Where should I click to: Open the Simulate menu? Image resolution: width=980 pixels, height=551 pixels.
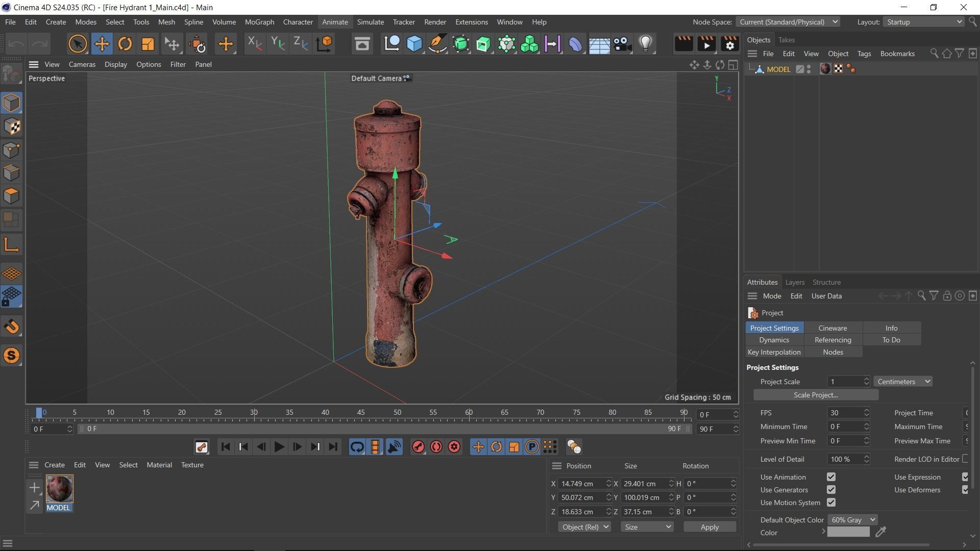[370, 22]
